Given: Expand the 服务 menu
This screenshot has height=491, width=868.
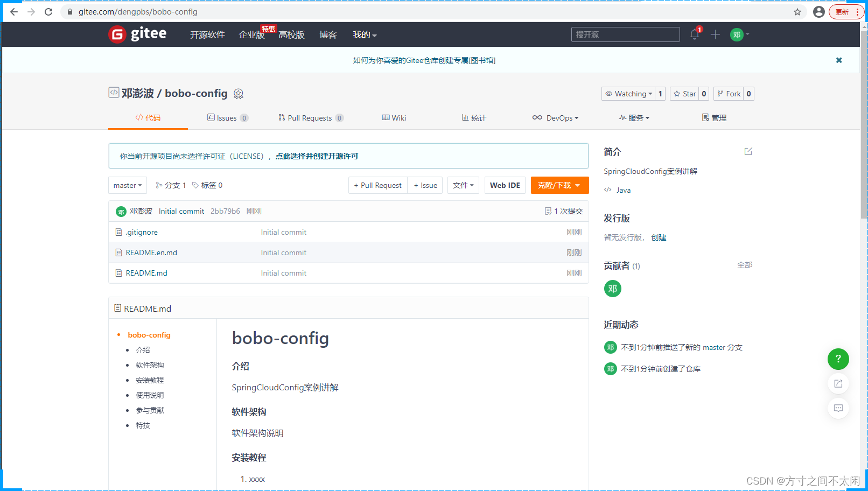Looking at the screenshot, I should click(634, 118).
